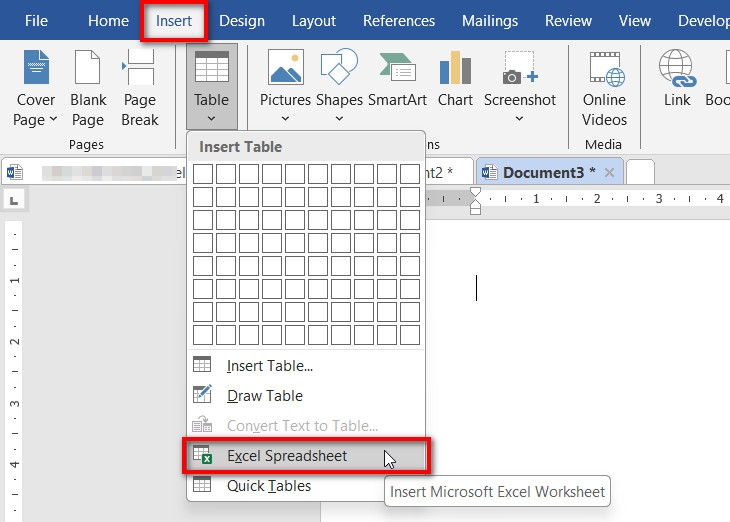Click the Insert Table grid icon in menu

coord(202,365)
